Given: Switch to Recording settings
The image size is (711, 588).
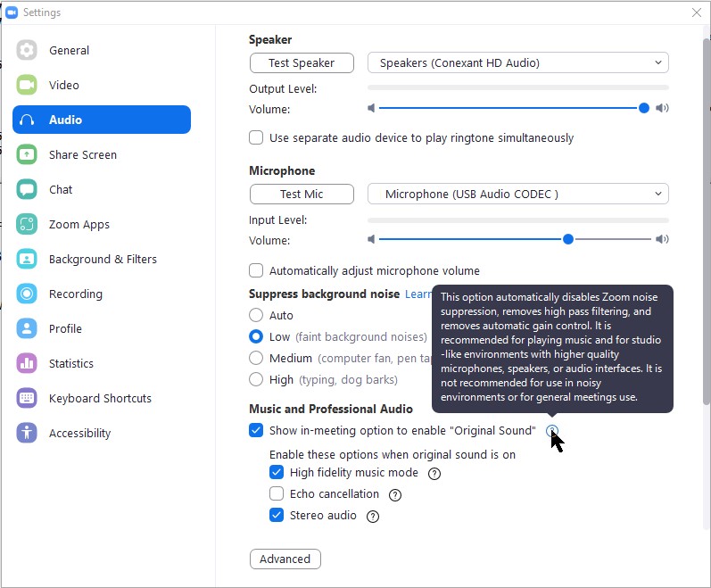Looking at the screenshot, I should [x=102, y=294].
